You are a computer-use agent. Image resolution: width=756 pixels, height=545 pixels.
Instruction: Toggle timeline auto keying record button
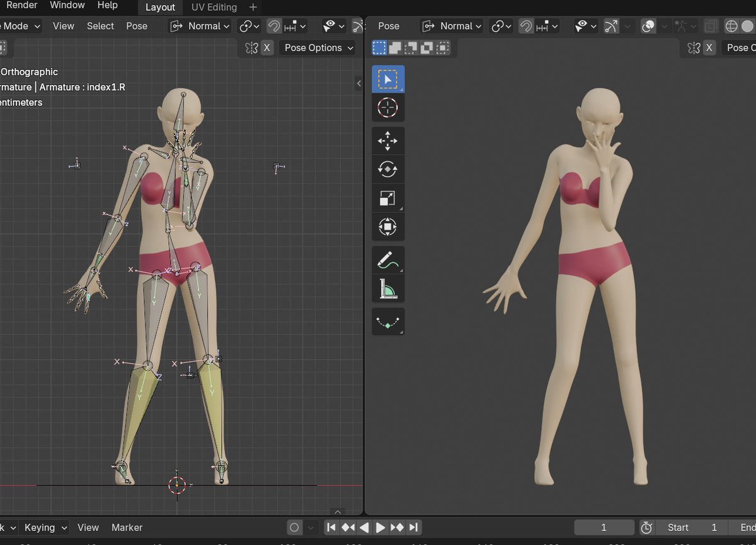click(x=294, y=527)
